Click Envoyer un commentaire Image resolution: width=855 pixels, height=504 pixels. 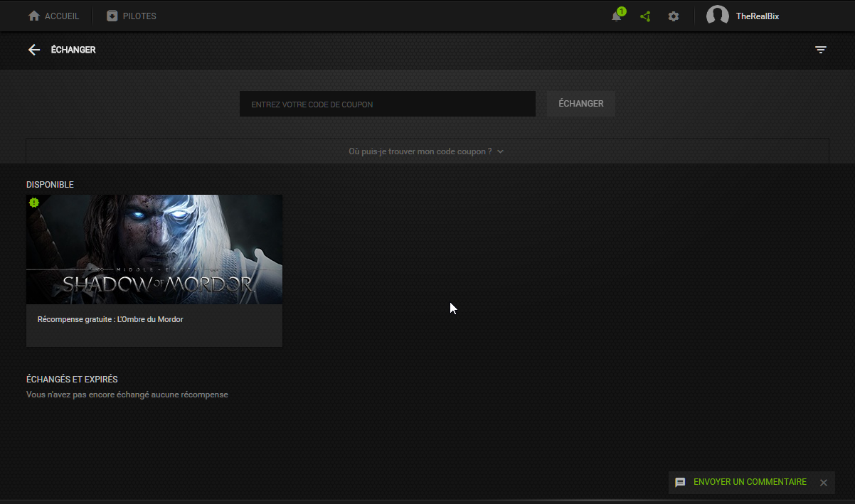click(x=750, y=482)
